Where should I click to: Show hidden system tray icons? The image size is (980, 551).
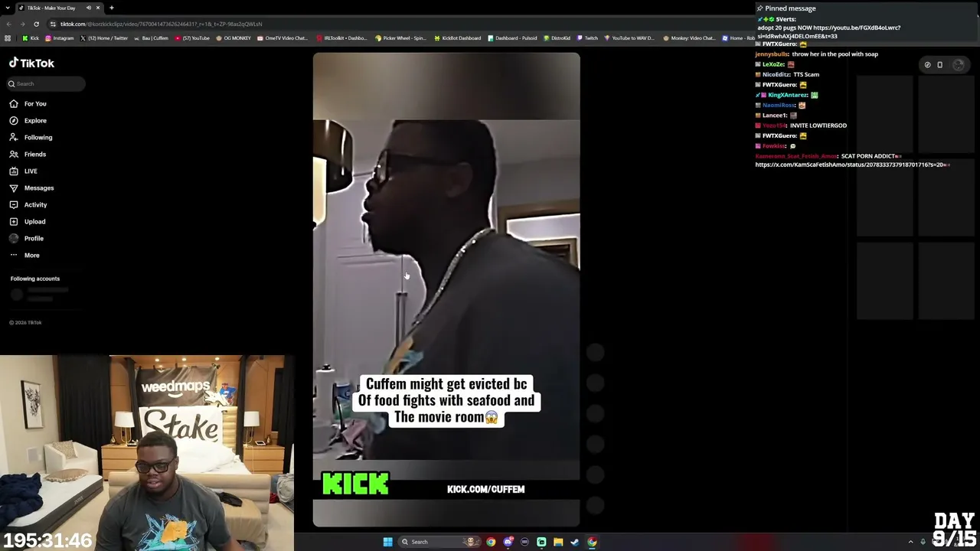[910, 542]
